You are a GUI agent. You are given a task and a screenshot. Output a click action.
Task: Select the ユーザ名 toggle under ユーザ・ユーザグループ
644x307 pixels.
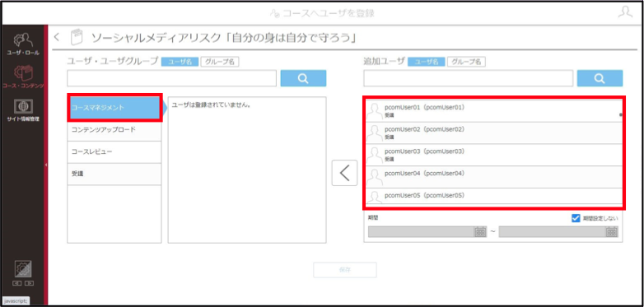coord(180,62)
